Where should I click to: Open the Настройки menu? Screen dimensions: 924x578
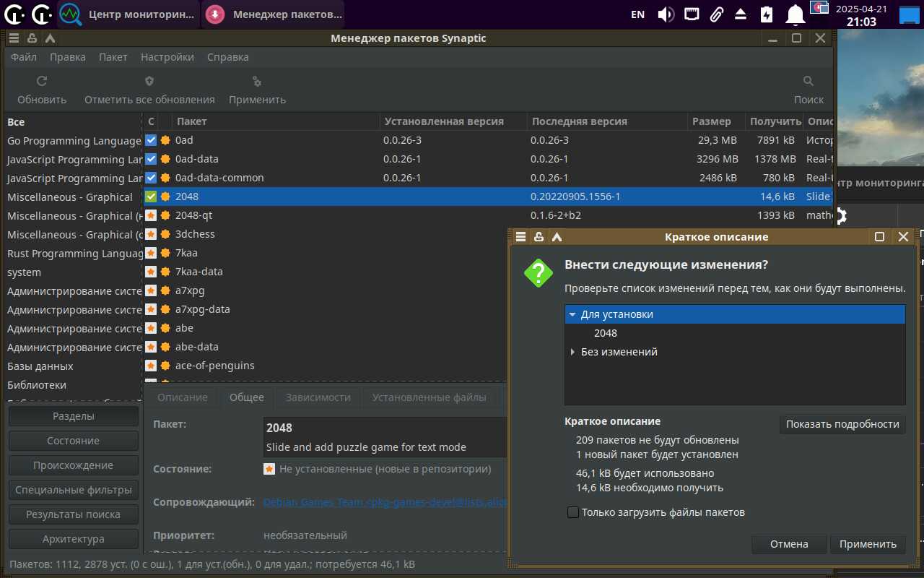point(167,57)
